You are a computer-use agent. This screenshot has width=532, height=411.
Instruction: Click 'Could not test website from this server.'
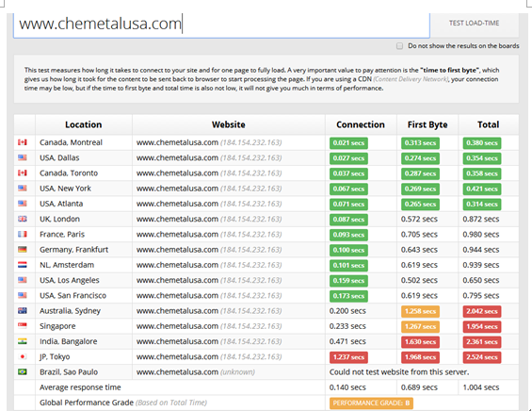[399, 372]
